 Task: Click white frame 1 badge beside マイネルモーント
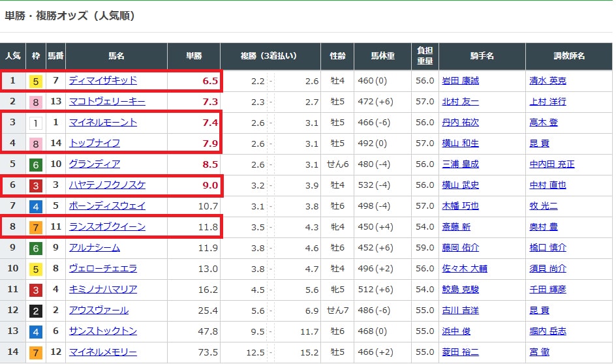[x=36, y=123]
